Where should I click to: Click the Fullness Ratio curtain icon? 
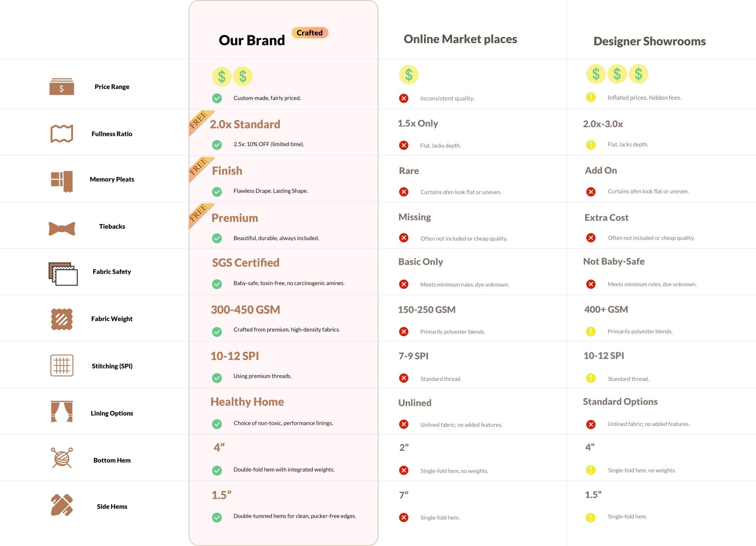[62, 134]
